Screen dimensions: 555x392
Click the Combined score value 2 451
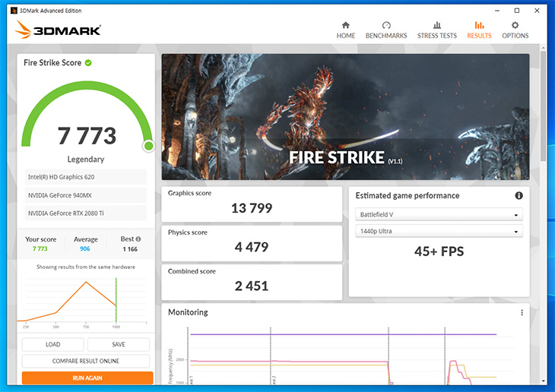[x=252, y=286]
